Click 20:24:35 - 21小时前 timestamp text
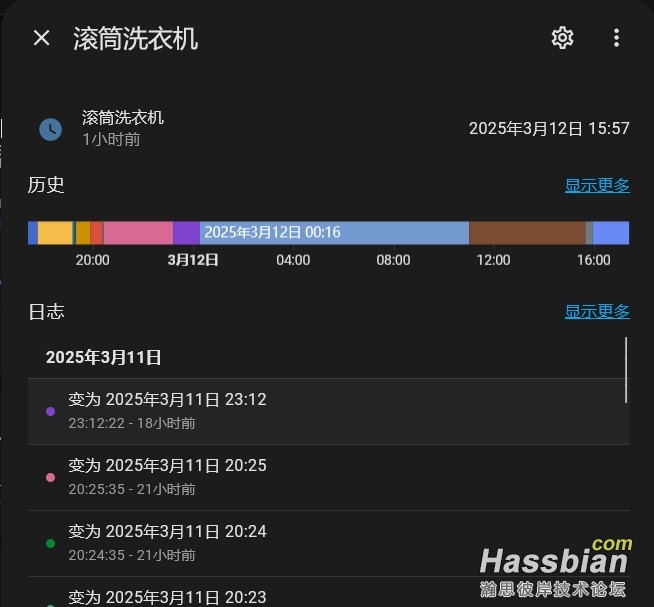This screenshot has height=607, width=654. coord(132,555)
